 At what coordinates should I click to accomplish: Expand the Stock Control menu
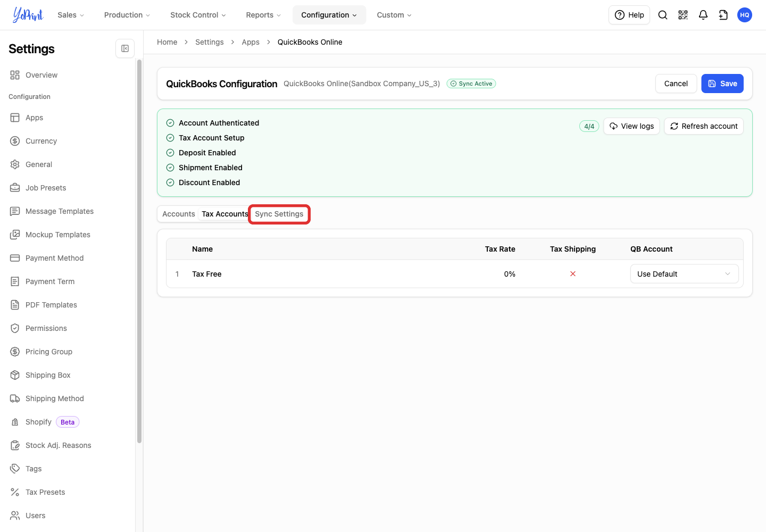coord(198,15)
